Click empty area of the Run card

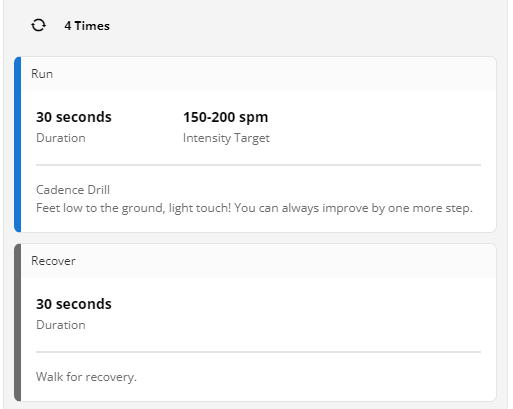pos(383,128)
